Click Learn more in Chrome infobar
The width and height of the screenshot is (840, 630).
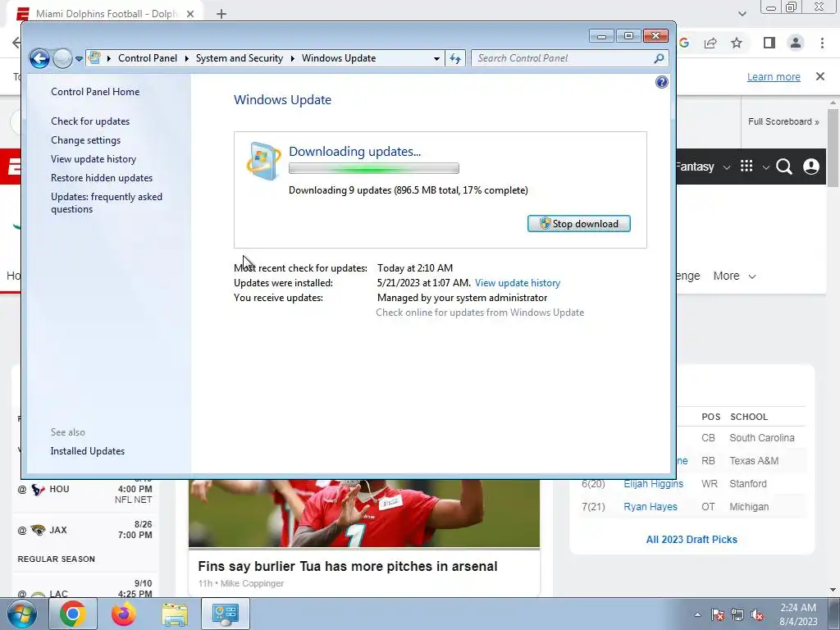[774, 76]
